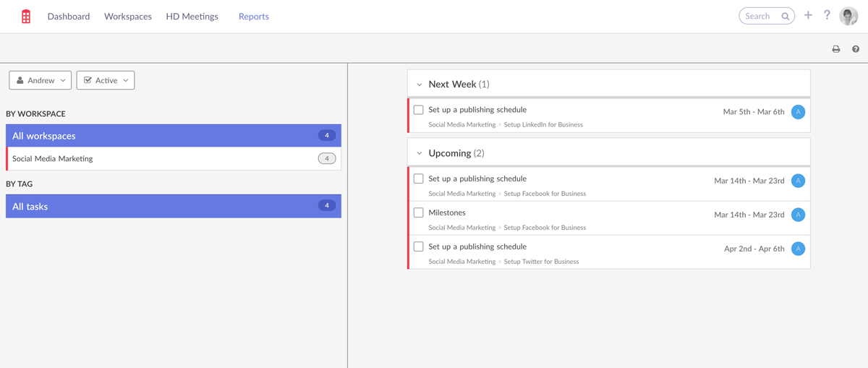
Task: Open publishing schedule task under Twitter
Action: coord(477,247)
